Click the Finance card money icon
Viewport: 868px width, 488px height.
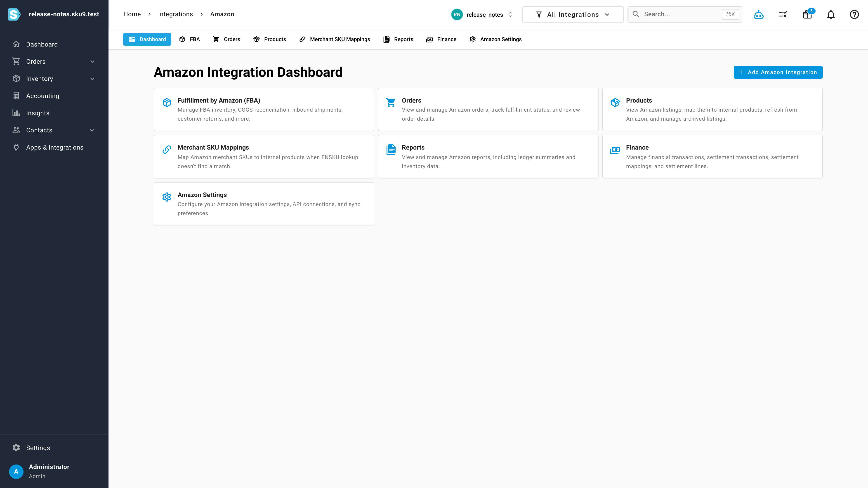click(x=615, y=150)
